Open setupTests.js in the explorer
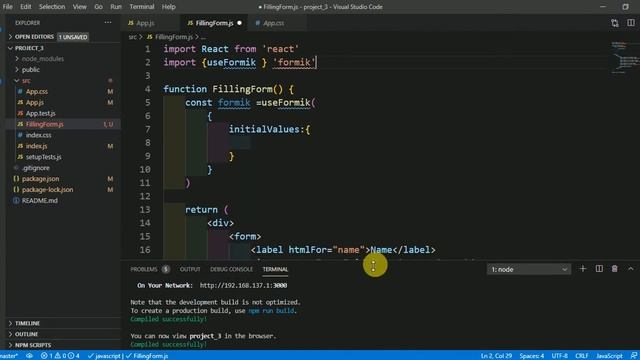Image resolution: width=640 pixels, height=360 pixels. coord(43,157)
